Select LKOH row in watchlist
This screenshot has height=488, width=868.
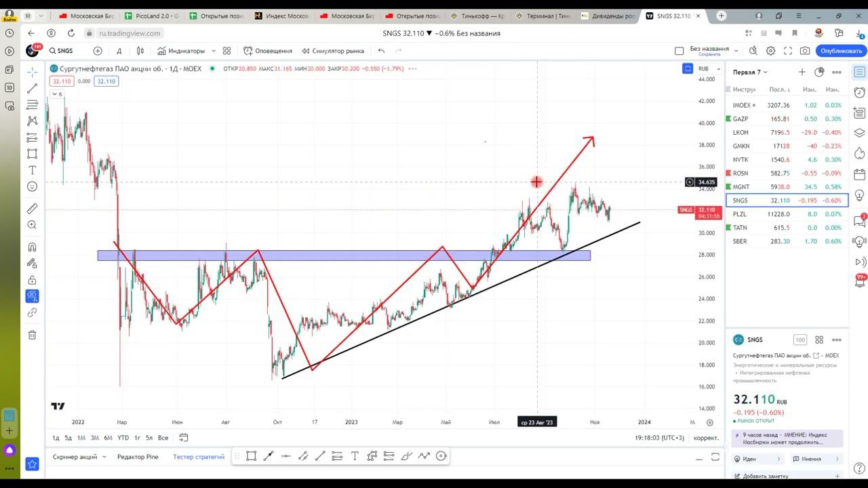coord(787,132)
